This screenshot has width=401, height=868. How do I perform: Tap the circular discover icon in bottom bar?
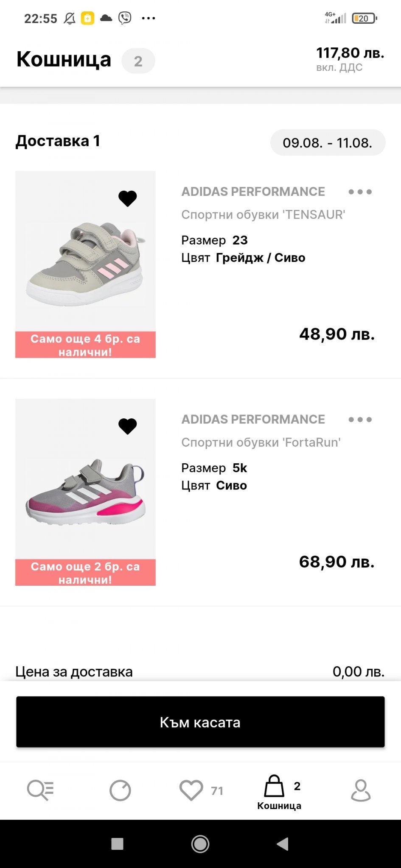coord(120,790)
